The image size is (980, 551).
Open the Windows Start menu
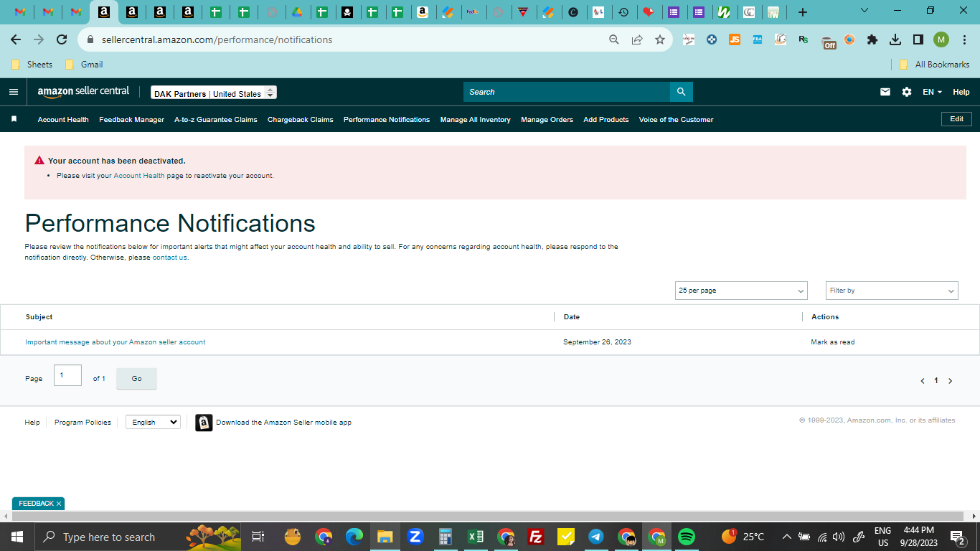(17, 537)
